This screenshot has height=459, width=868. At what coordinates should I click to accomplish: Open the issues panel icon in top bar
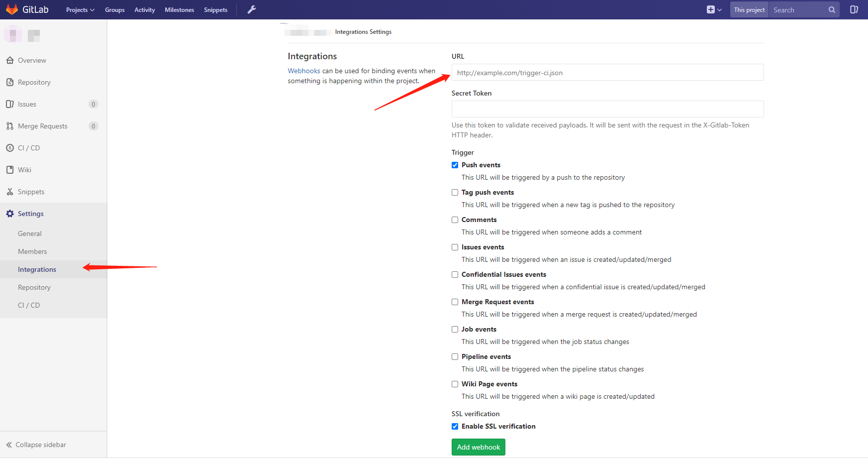[854, 9]
